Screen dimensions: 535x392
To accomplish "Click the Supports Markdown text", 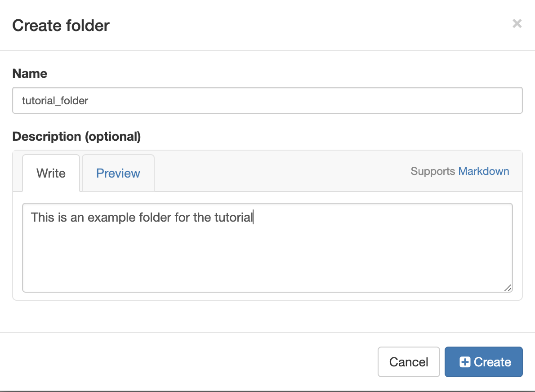I will click(x=459, y=171).
